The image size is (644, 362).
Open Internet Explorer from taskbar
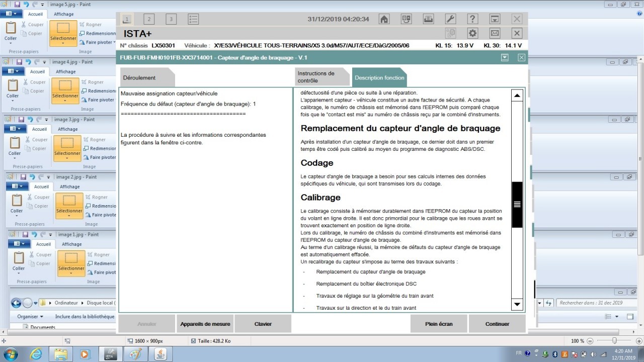click(36, 353)
